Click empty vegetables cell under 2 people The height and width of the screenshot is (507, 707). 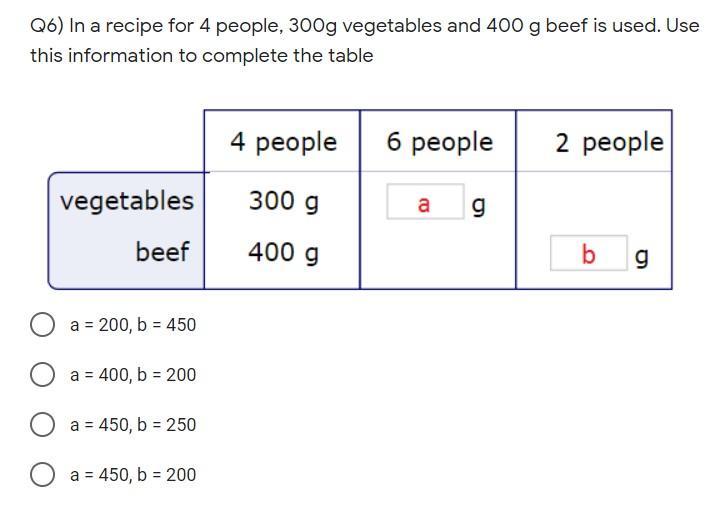tap(594, 202)
